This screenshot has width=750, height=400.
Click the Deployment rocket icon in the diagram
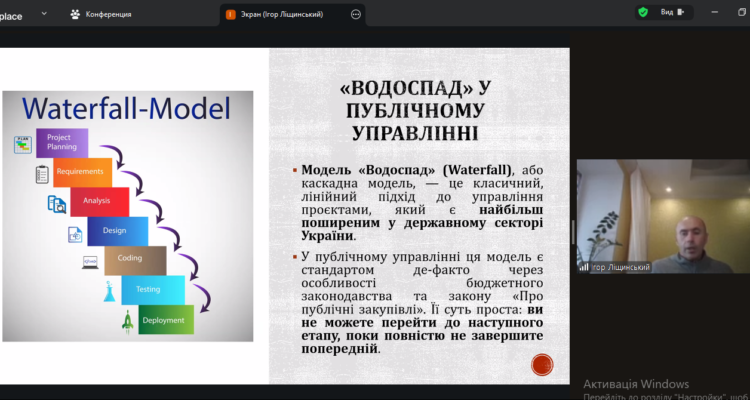pyautogui.click(x=127, y=321)
